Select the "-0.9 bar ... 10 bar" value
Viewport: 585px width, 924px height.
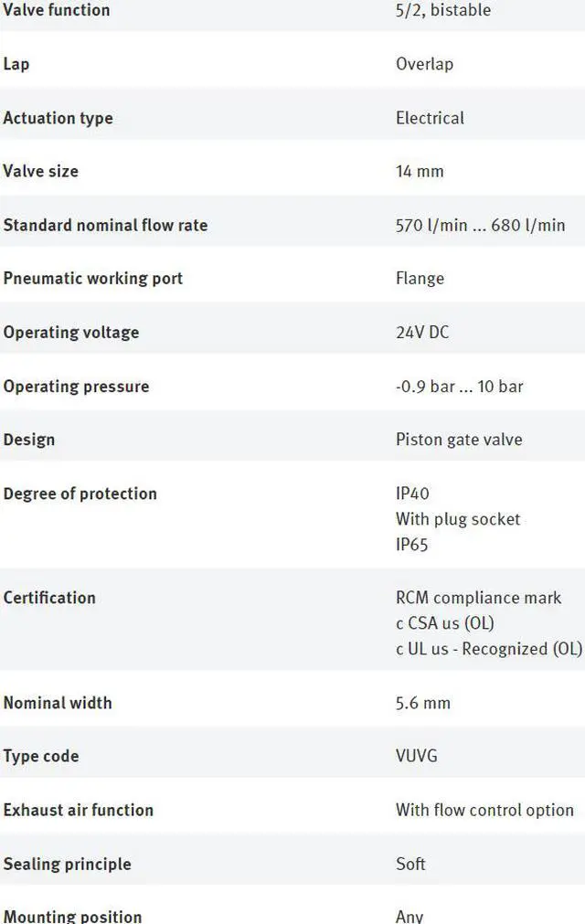tap(459, 386)
